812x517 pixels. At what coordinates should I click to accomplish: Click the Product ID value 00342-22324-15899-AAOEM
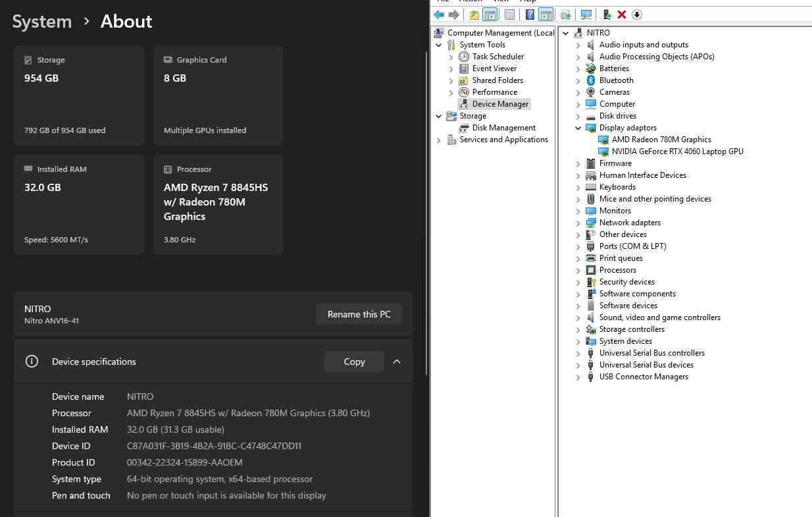(x=184, y=462)
